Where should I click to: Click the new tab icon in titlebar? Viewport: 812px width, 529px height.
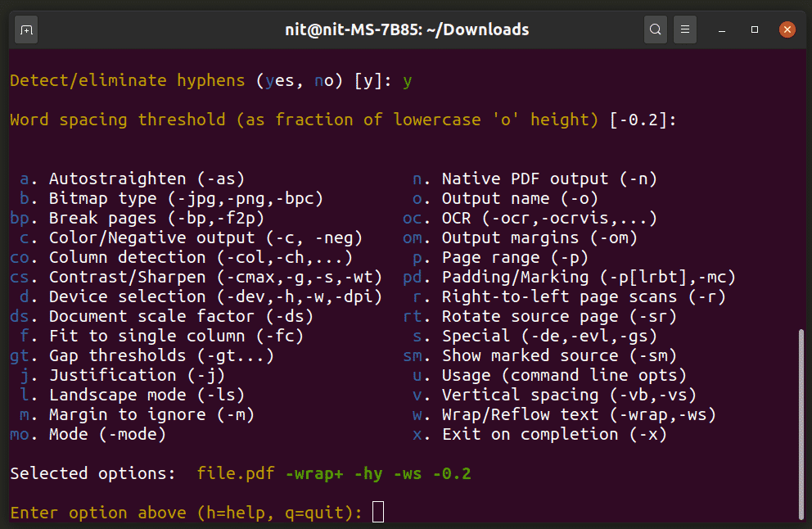tap(26, 30)
